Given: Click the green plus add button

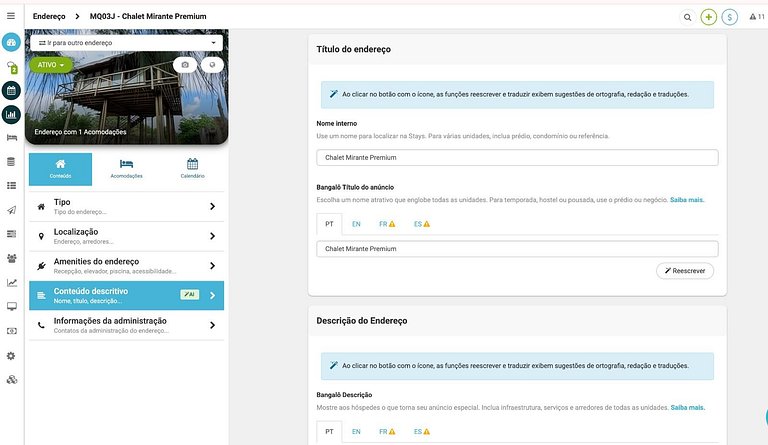Looking at the screenshot, I should [709, 17].
